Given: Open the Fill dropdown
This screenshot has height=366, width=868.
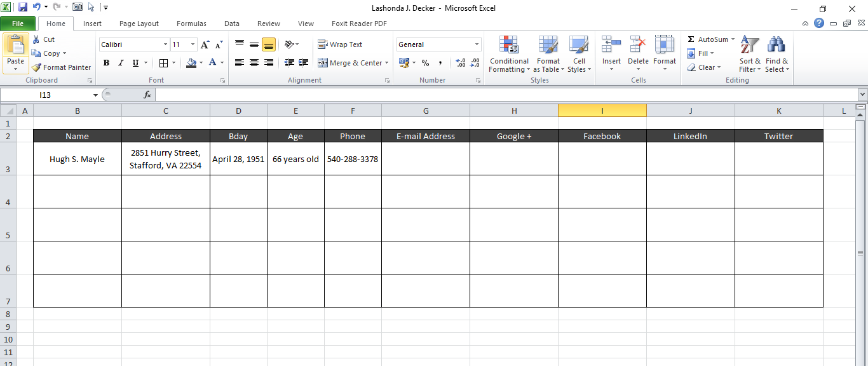Looking at the screenshot, I should point(701,53).
